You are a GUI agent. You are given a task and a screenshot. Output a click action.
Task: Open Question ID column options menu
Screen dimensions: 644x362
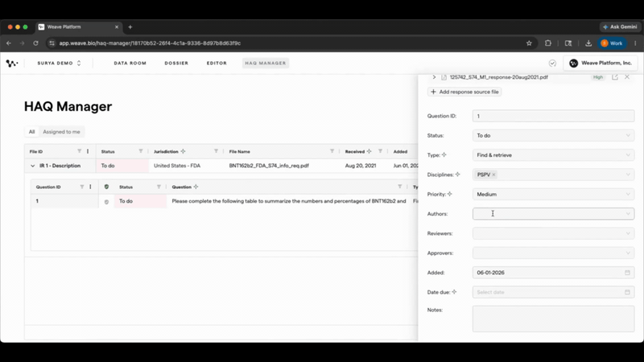click(x=90, y=187)
